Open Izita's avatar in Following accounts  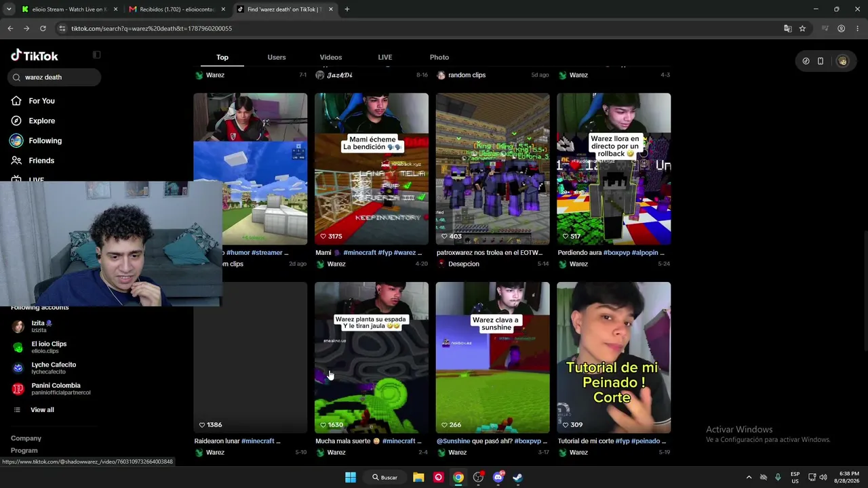click(x=18, y=327)
